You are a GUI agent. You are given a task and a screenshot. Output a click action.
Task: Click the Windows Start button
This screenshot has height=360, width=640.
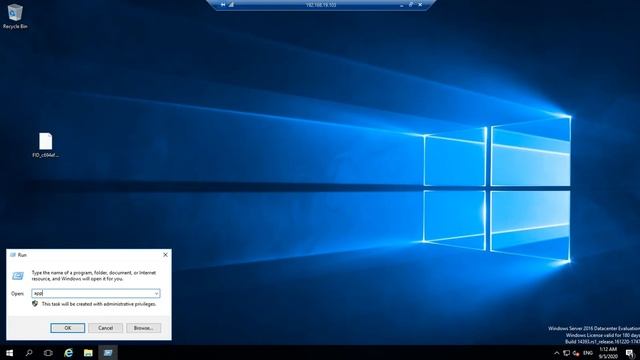coord(9,353)
